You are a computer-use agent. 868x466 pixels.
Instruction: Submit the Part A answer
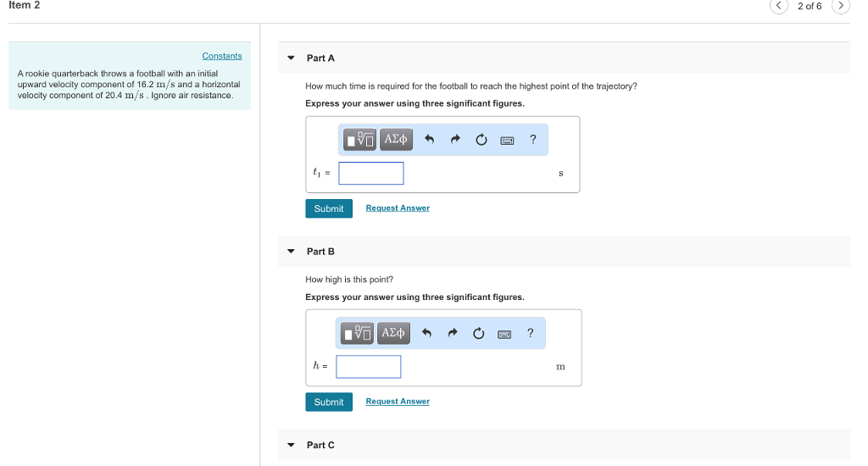tap(328, 208)
